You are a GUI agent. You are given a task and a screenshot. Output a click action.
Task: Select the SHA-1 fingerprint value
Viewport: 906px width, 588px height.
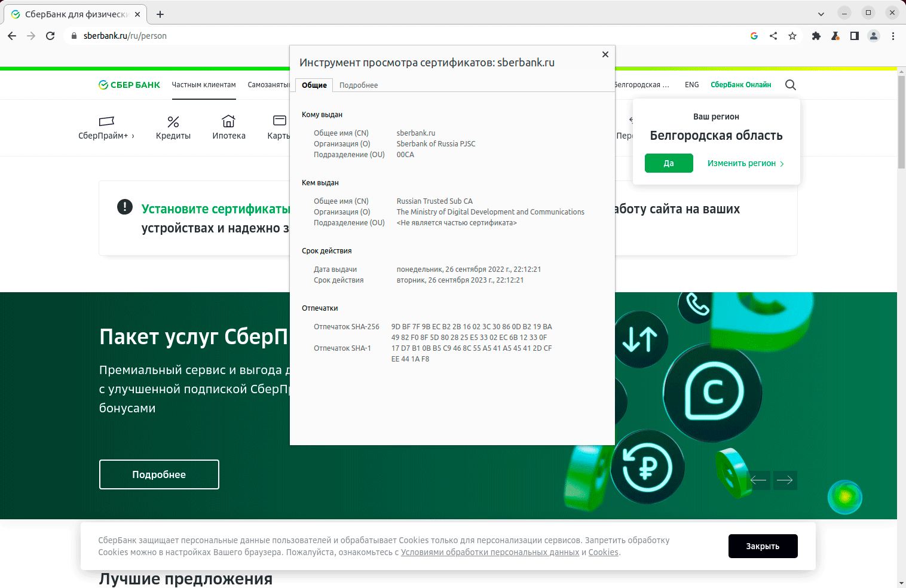472,354
